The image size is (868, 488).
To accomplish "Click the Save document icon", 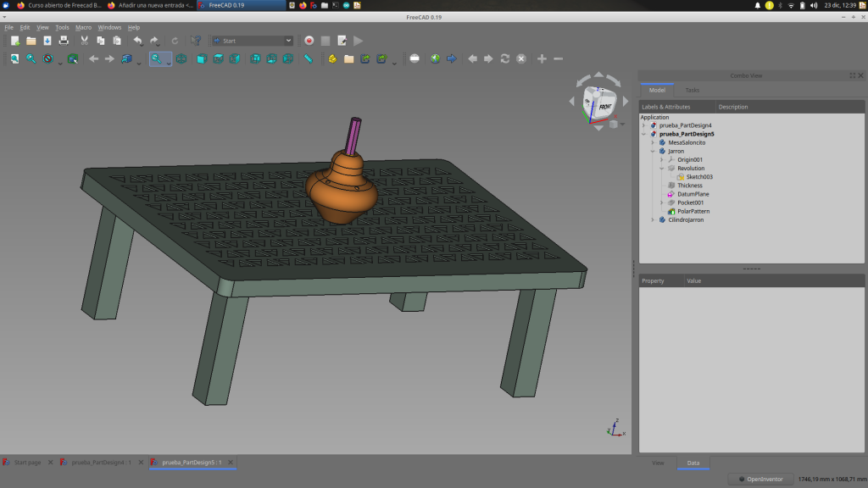I will (47, 41).
